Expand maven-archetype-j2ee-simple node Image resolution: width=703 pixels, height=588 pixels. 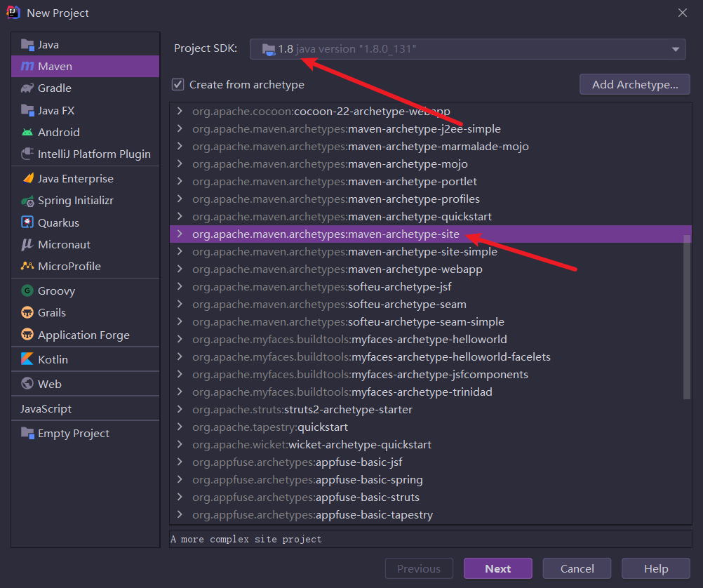coord(180,128)
